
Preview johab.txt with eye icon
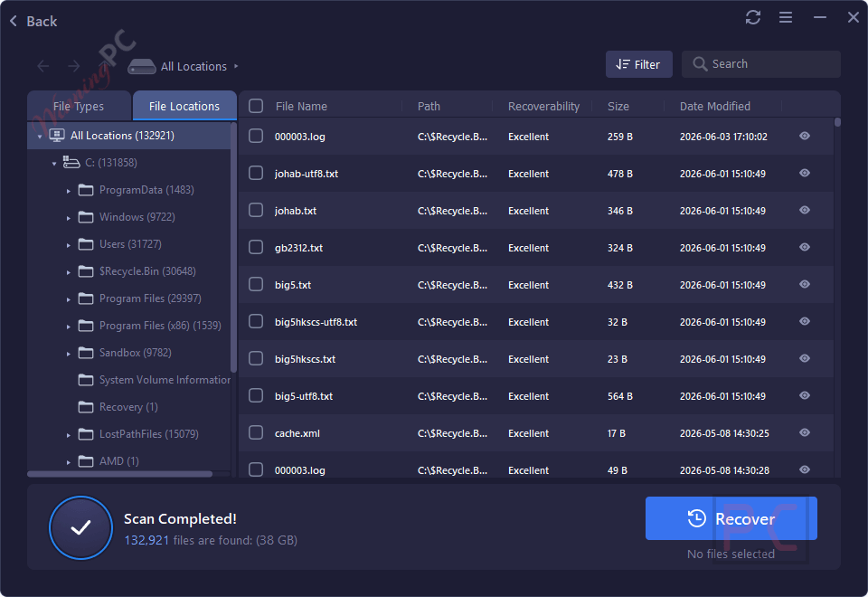pyautogui.click(x=805, y=210)
